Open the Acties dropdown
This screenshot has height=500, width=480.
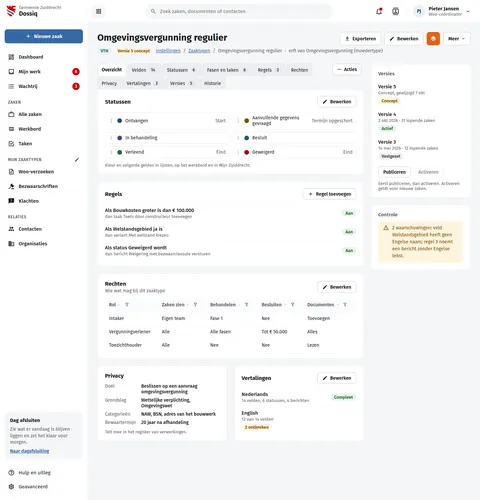point(347,69)
